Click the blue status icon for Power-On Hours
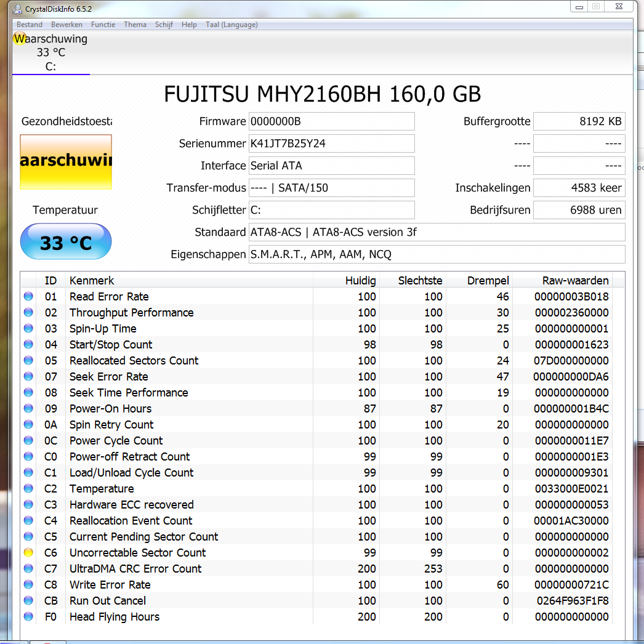The height and width of the screenshot is (644, 644). (28, 408)
